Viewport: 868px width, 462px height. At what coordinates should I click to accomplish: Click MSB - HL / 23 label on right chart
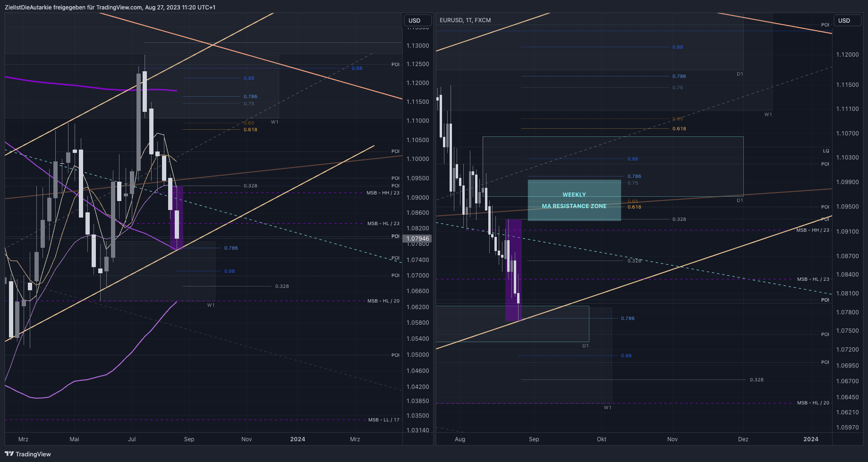(x=813, y=279)
